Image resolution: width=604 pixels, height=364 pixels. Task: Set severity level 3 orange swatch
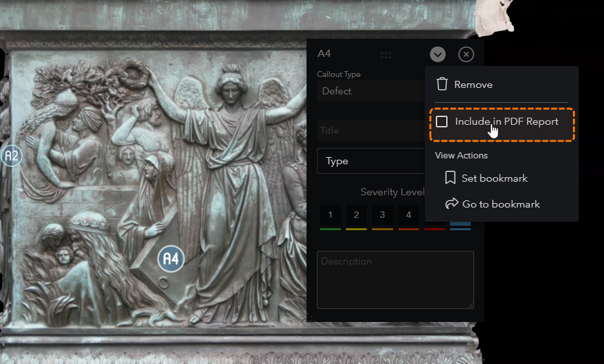point(382,217)
